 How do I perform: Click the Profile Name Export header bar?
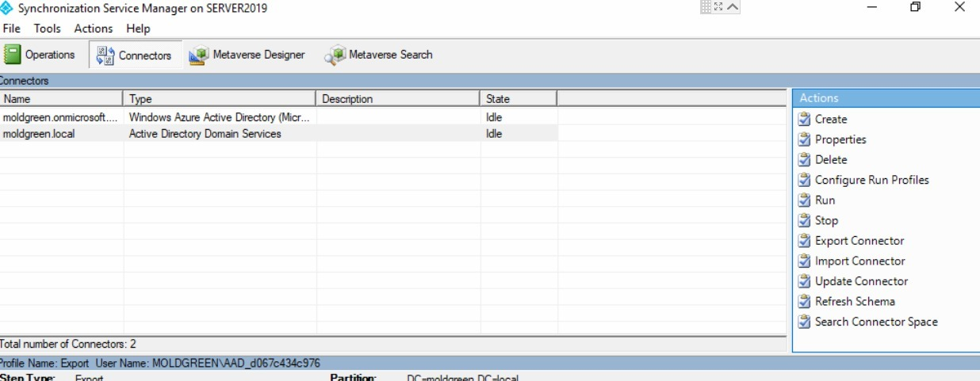pyautogui.click(x=490, y=363)
